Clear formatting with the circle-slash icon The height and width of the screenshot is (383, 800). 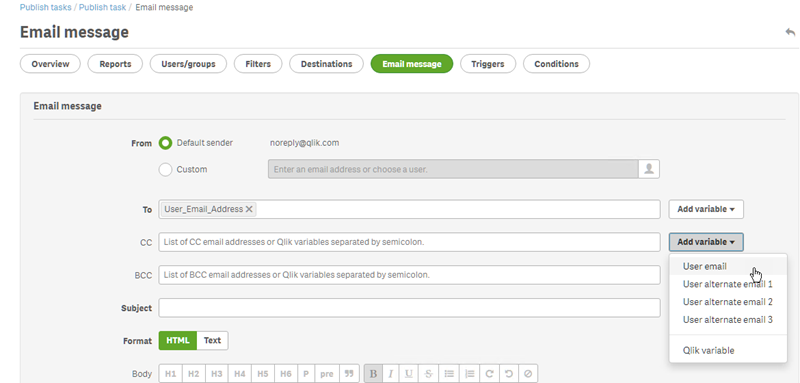coord(528,374)
